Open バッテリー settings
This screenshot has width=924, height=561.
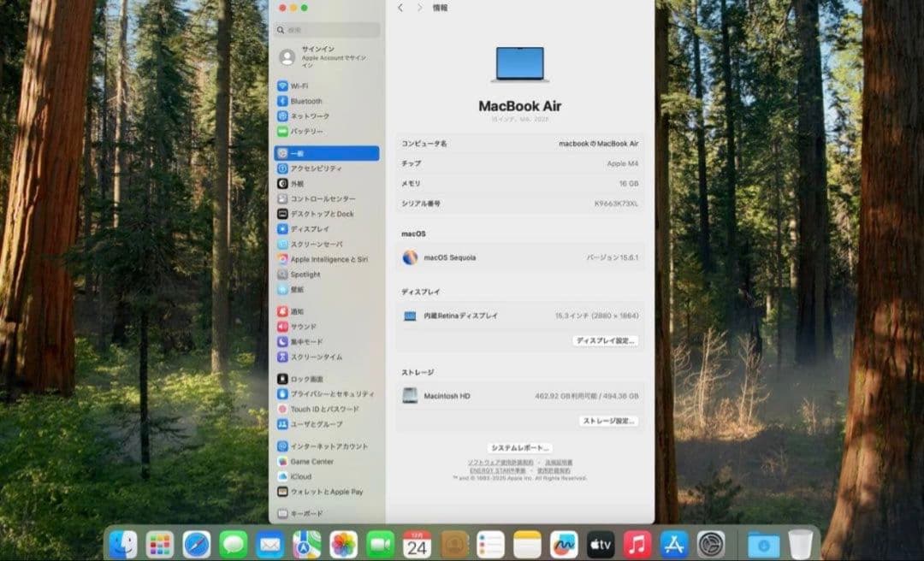pyautogui.click(x=308, y=131)
